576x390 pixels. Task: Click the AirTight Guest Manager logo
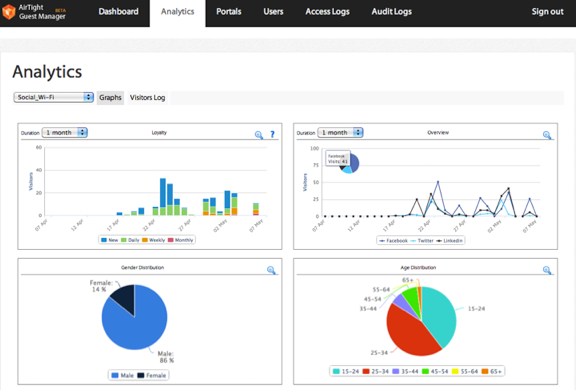tap(34, 12)
